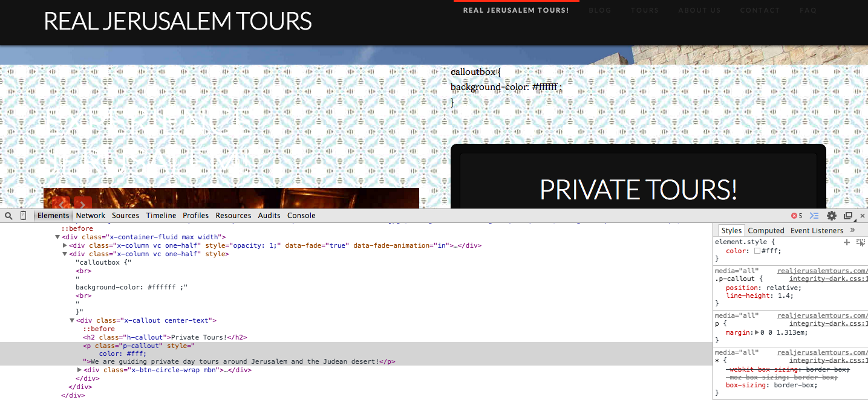This screenshot has width=868, height=400.
Task: Go to next slide arrow
Action: coord(83,205)
